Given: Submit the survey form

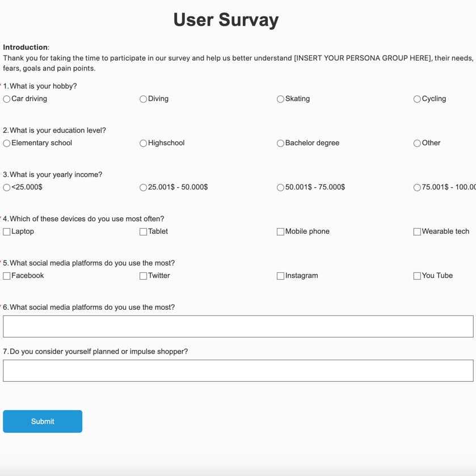Looking at the screenshot, I should coord(43,422).
